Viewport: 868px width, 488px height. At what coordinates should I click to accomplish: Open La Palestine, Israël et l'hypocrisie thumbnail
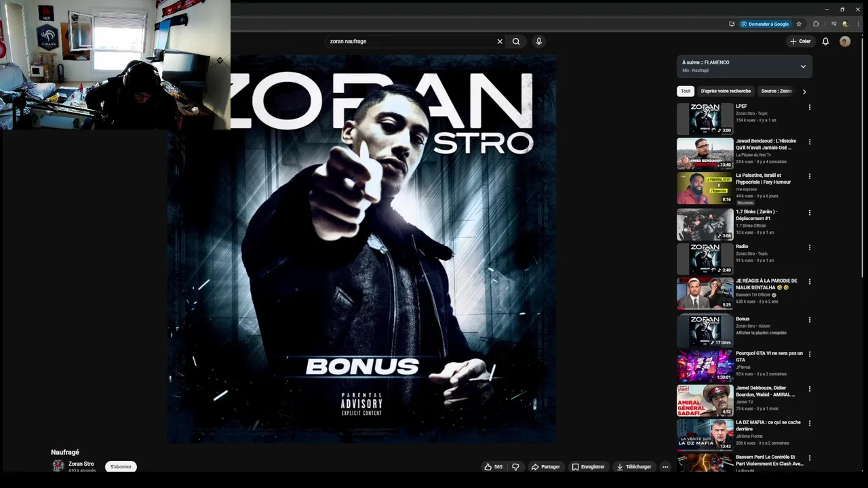click(x=705, y=188)
